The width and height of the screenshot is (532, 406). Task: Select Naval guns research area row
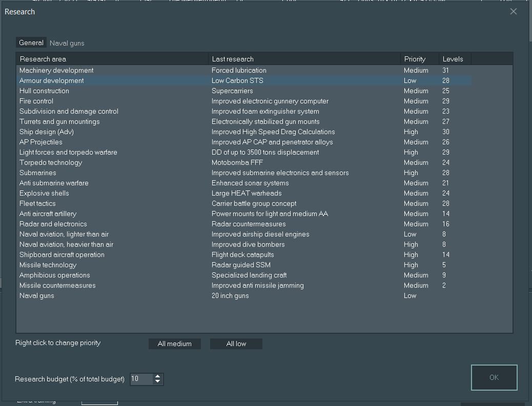coord(244,295)
